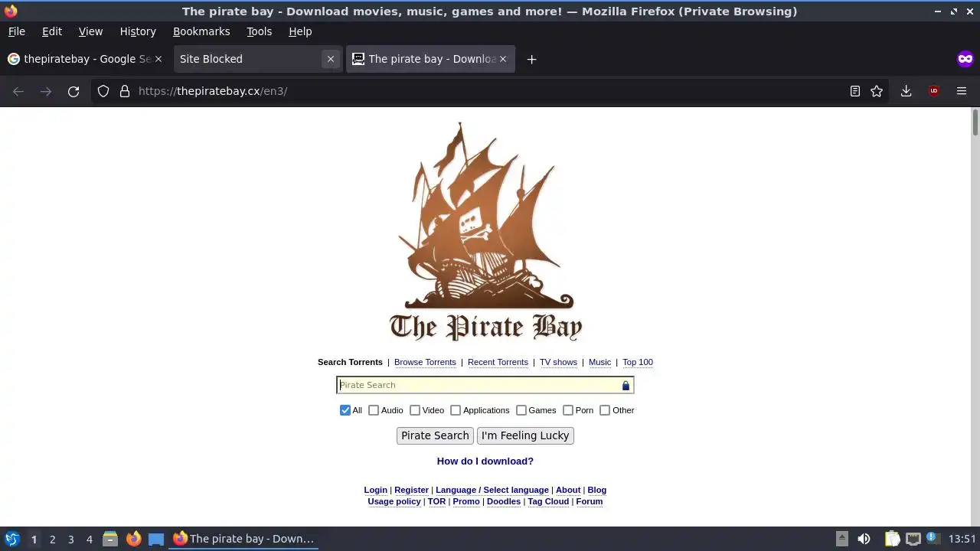Uncheck the All category checkbox
This screenshot has width=980, height=551.
tap(345, 410)
